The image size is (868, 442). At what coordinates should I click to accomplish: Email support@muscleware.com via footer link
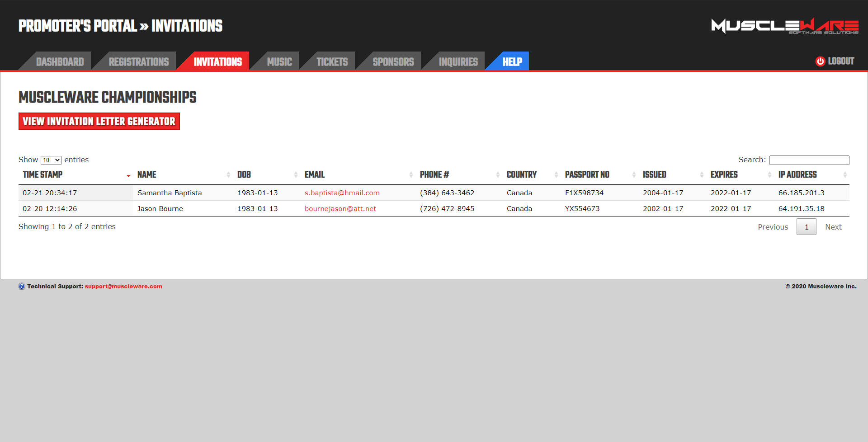pyautogui.click(x=123, y=287)
